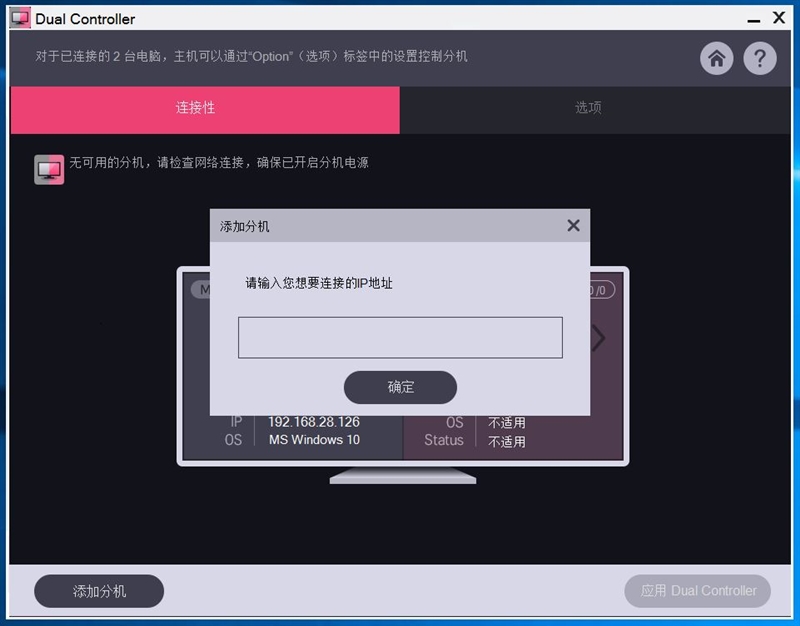Click the 应用 Dual Controller button
Viewport: 800px width, 626px height.
(697, 591)
